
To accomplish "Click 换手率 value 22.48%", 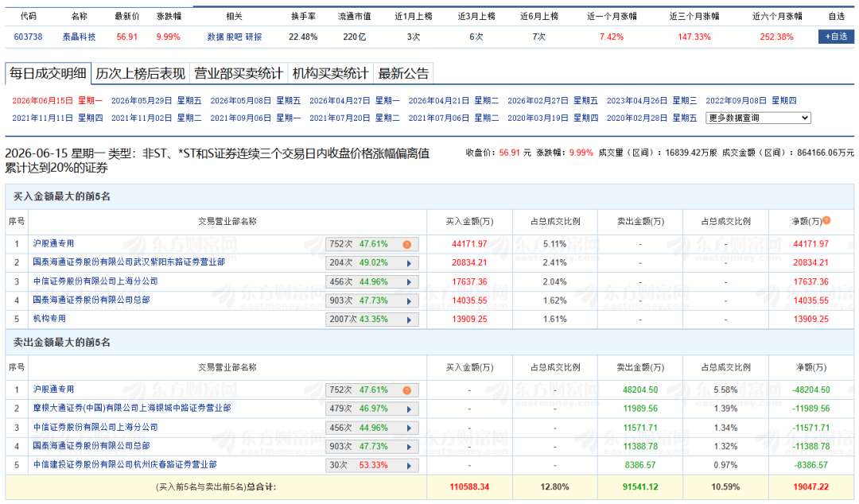I will (x=303, y=37).
